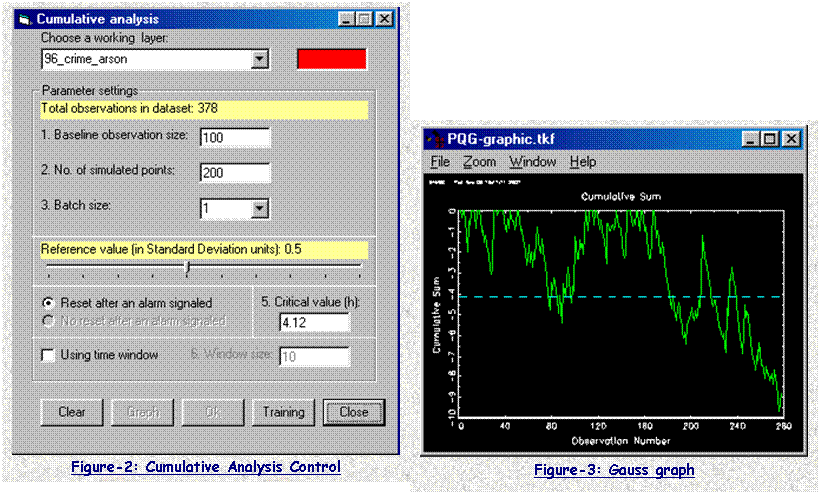
Task: Click the red layer color swatch
Action: [x=332, y=59]
